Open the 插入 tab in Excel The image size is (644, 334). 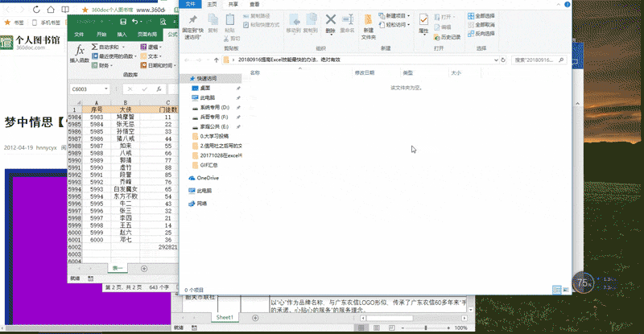click(122, 35)
